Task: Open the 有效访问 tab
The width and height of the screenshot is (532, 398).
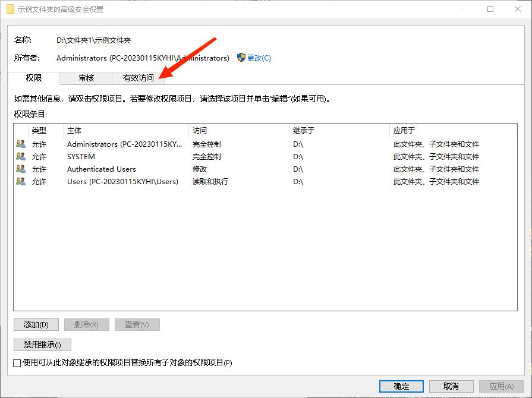Action: pos(138,77)
